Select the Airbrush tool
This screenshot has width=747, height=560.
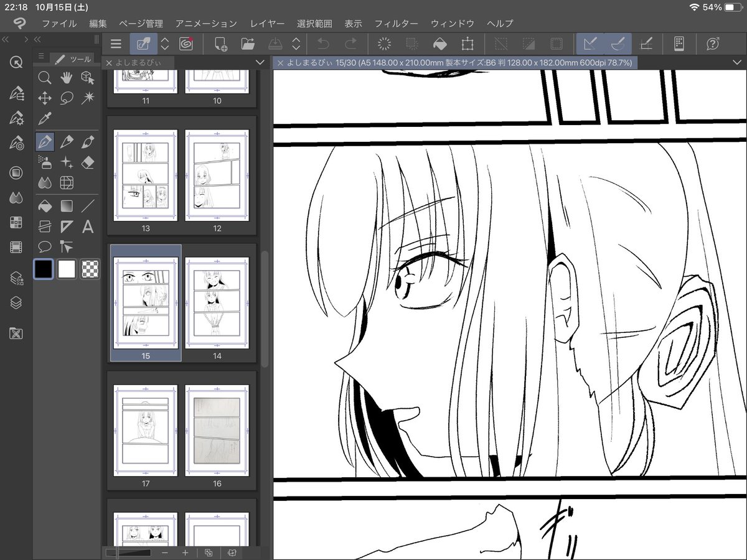pyautogui.click(x=45, y=162)
